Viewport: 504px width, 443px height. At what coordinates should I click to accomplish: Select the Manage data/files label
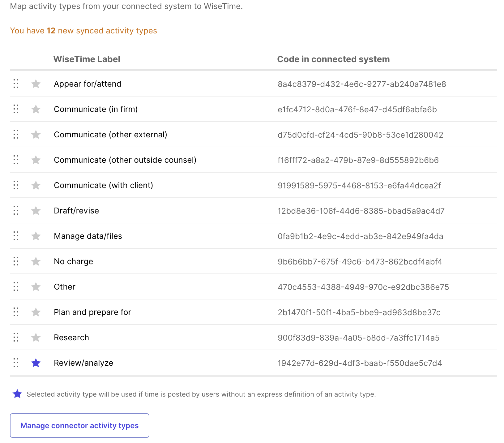click(88, 236)
